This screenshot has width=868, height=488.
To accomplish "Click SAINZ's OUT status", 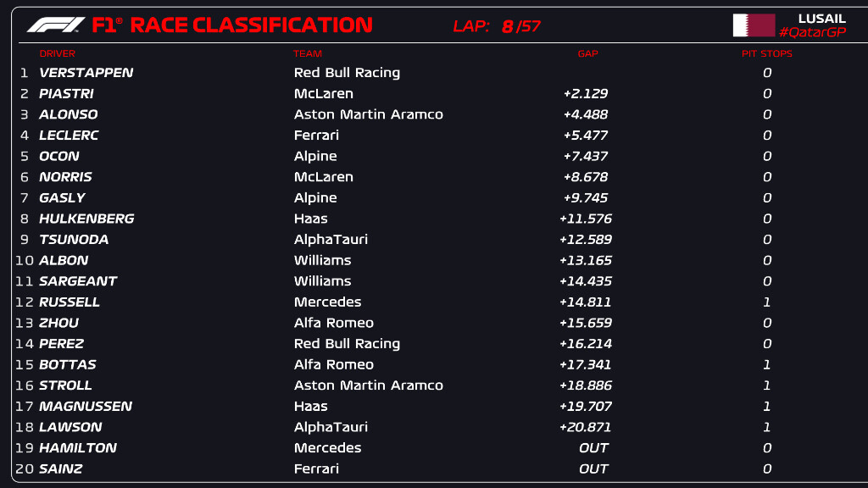I will (x=593, y=469).
